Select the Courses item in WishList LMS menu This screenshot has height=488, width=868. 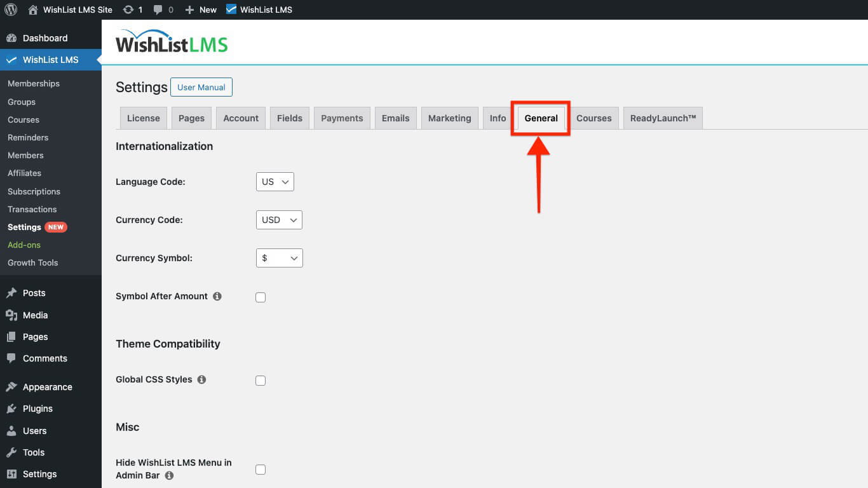point(23,119)
